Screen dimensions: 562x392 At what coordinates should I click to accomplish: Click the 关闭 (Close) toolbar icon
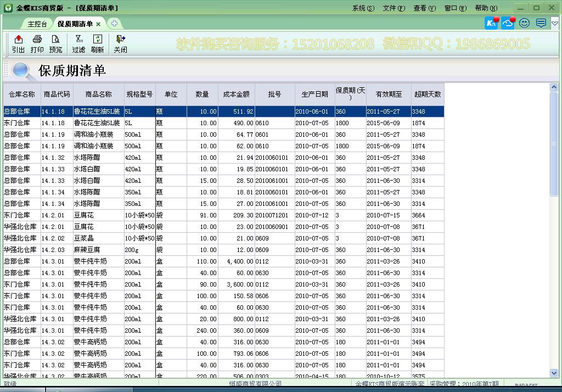(x=120, y=44)
